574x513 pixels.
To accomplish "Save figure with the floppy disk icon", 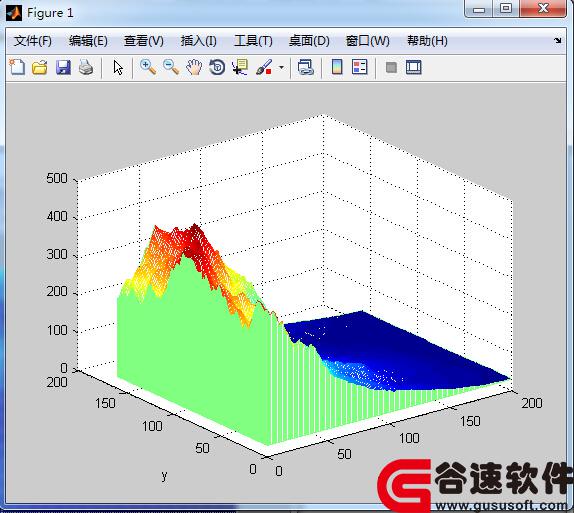I will [x=63, y=67].
